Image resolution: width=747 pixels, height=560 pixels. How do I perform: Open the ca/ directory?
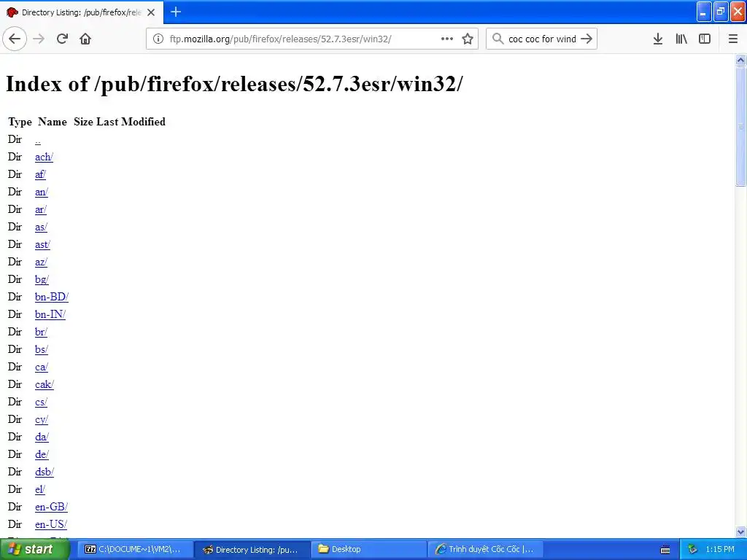click(42, 367)
